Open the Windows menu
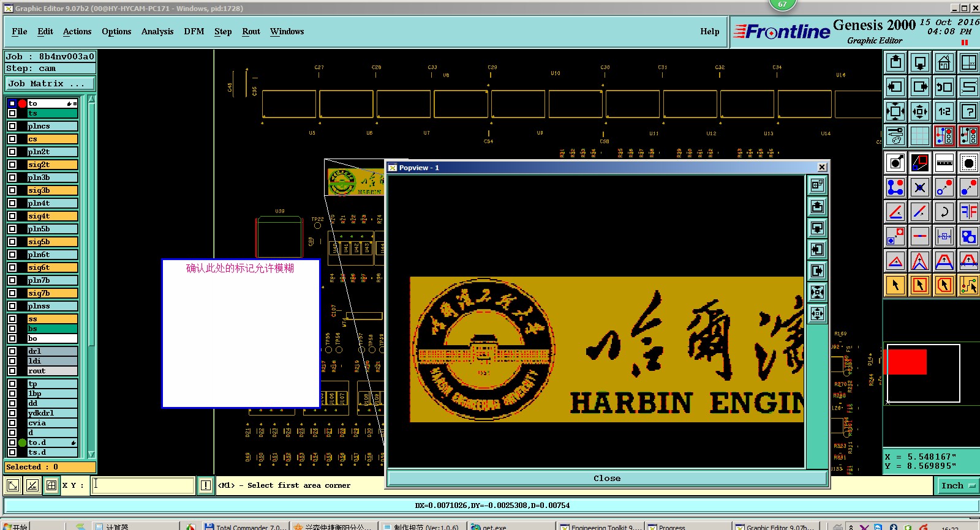This screenshot has height=530, width=980. [287, 32]
